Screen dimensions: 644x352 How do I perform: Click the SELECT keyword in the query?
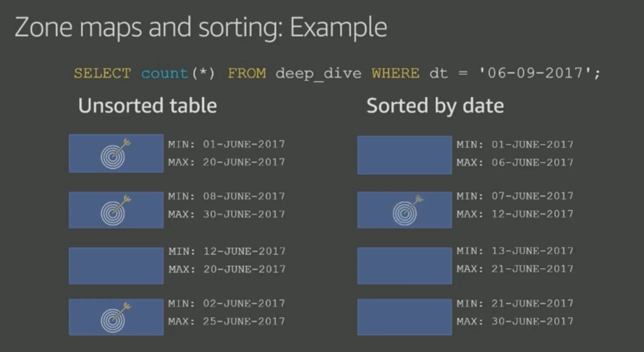[102, 74]
